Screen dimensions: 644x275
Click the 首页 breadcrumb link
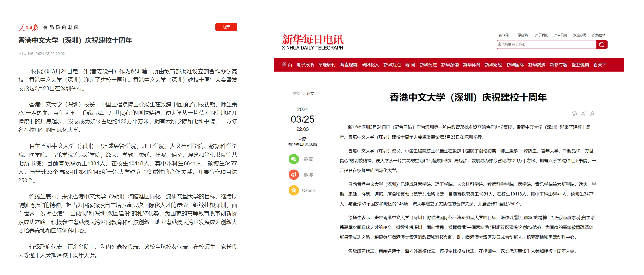pos(297,94)
